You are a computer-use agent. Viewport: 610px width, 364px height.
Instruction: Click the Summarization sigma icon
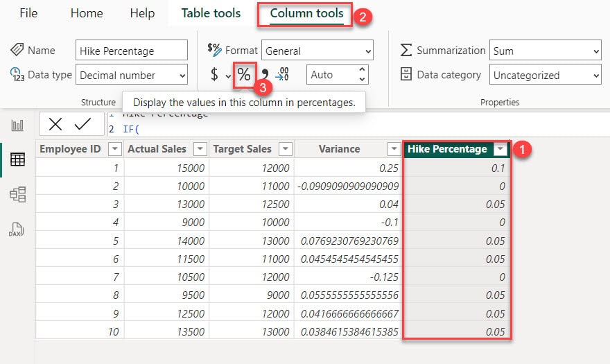406,50
